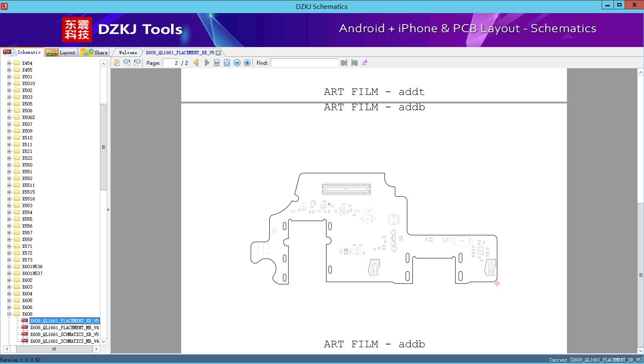Enable continuous page scrolling view
Screen dimensions: 644x364
127,62
